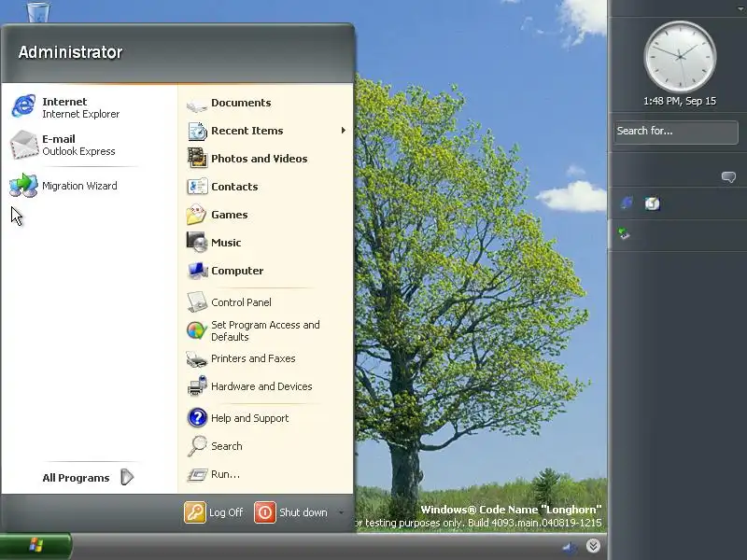
Task: Expand the Recent Items submenu arrow
Action: (343, 131)
